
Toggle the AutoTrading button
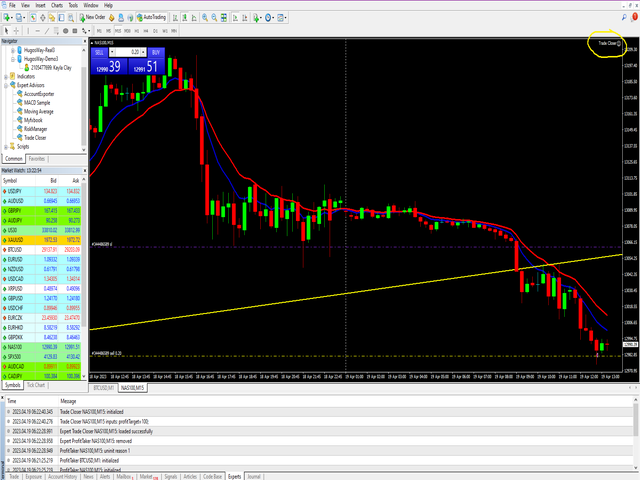point(151,18)
